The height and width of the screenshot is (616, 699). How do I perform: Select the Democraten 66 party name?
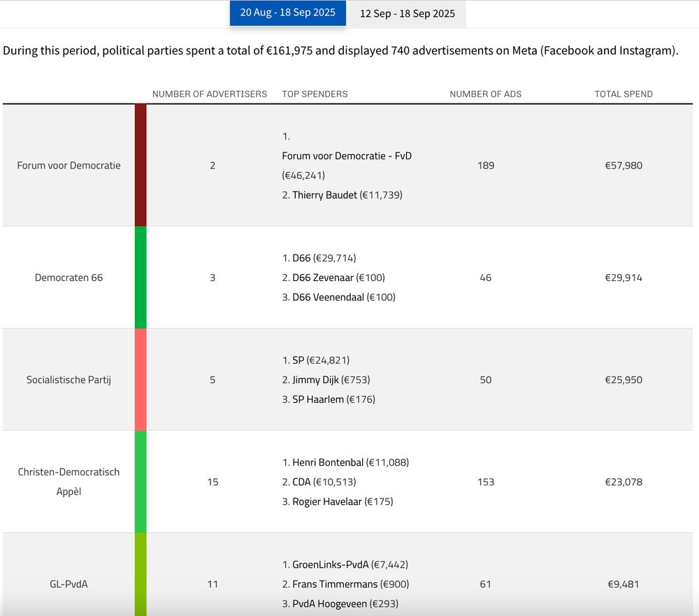69,278
